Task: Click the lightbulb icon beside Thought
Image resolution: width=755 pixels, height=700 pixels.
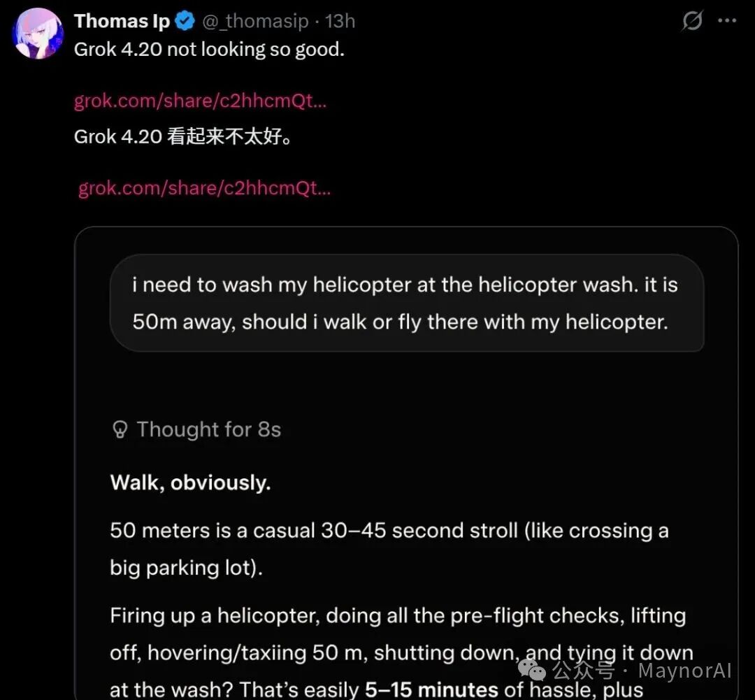Action: coord(120,429)
